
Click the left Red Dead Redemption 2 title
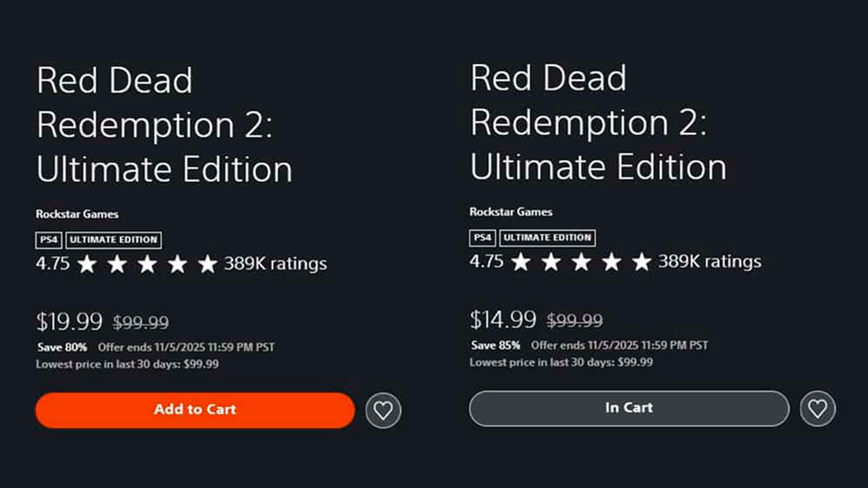pos(164,124)
